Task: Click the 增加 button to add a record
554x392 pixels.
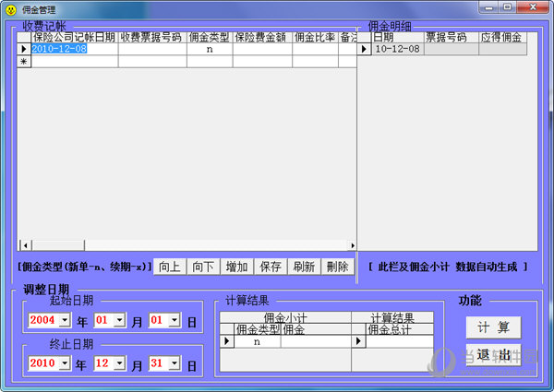Action: 236,267
